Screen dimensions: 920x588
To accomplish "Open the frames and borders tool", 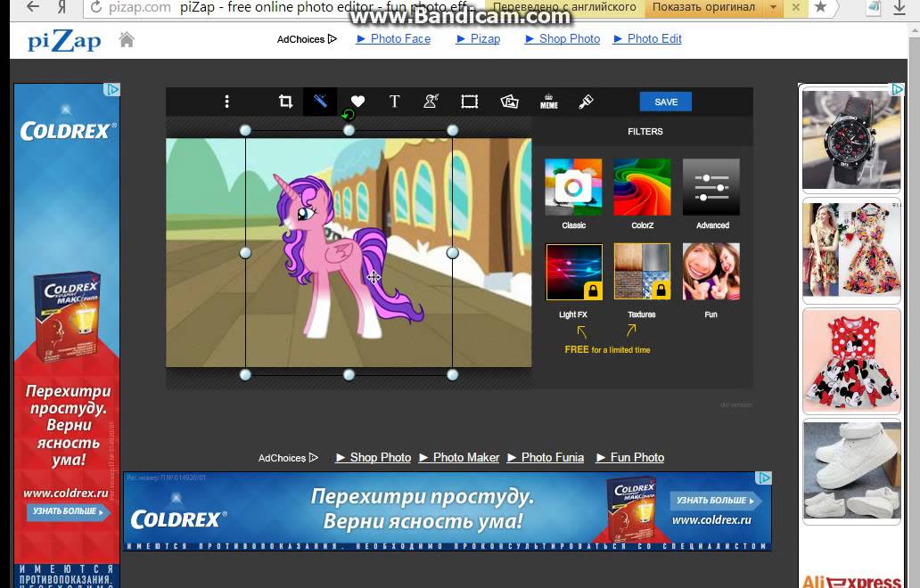I will [x=470, y=102].
